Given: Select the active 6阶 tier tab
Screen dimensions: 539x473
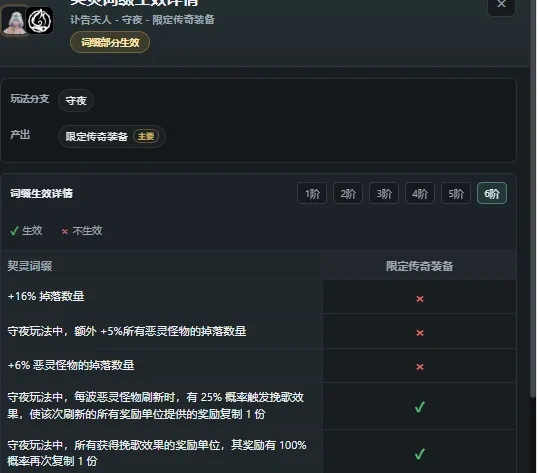Looking at the screenshot, I should tap(492, 194).
